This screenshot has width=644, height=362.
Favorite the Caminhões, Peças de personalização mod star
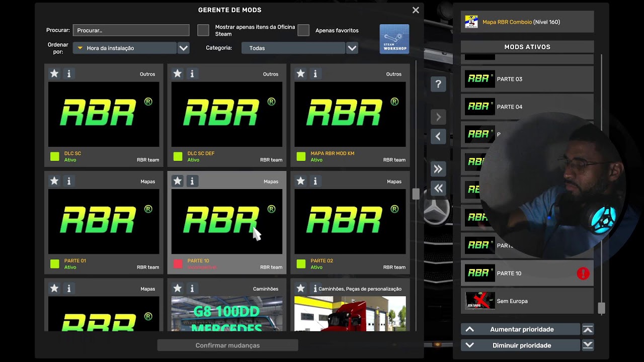[x=301, y=289]
